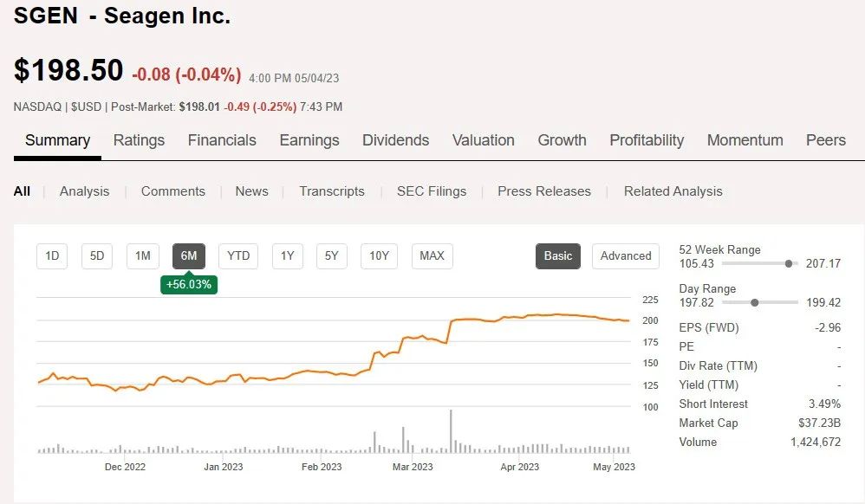865x504 pixels.
Task: Open the Ratings tab
Action: tap(139, 140)
